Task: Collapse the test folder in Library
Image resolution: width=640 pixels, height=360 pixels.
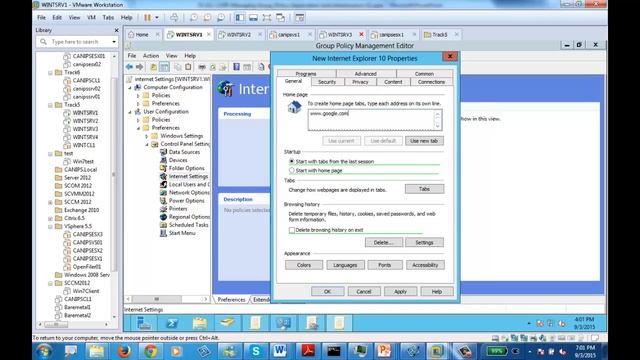Action: [50, 153]
